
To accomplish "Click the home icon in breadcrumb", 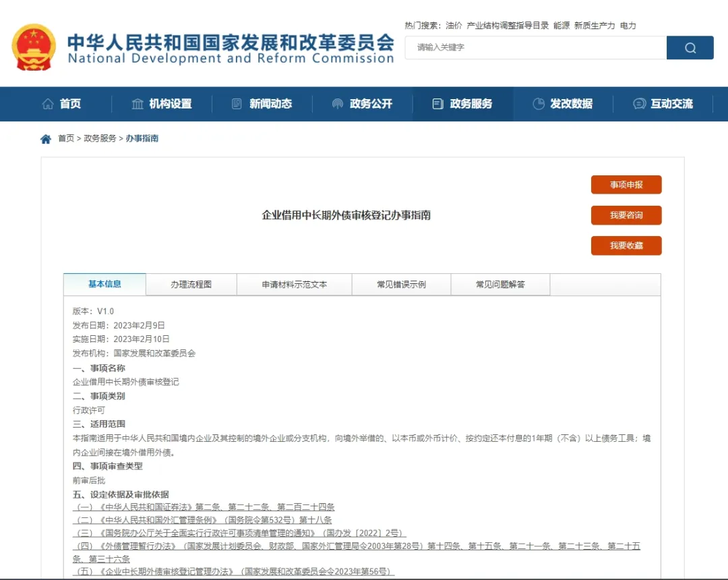I will pyautogui.click(x=46, y=139).
